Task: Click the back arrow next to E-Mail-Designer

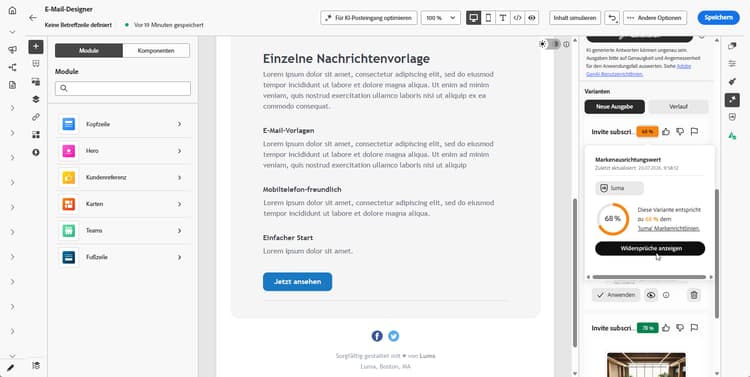Action: coord(33,18)
